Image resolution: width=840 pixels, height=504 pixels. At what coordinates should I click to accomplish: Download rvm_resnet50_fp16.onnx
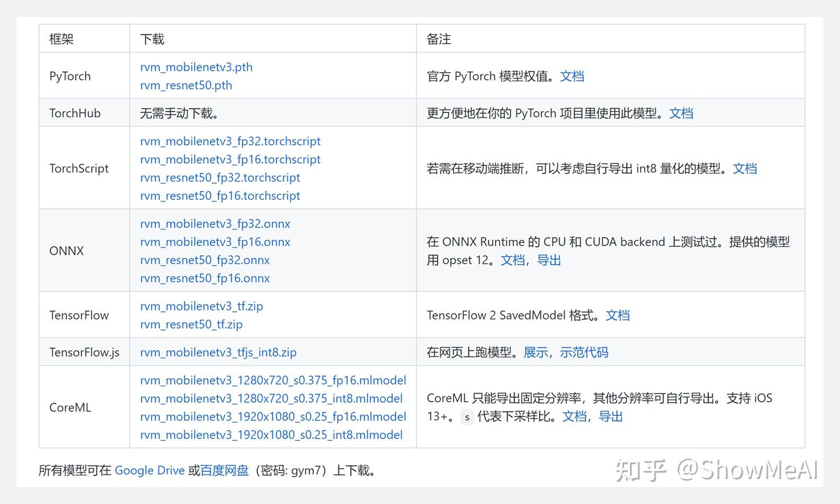[204, 278]
